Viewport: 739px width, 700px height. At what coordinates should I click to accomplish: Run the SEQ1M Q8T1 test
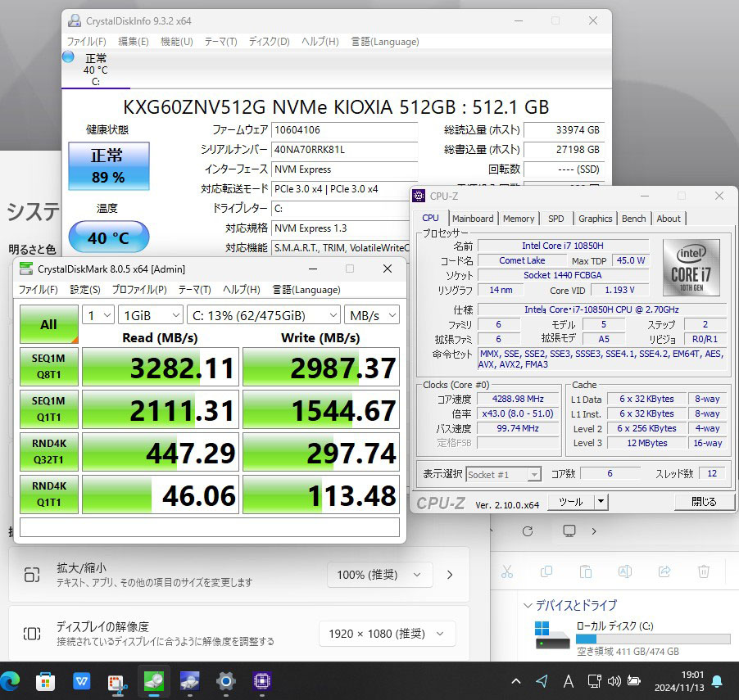click(x=48, y=367)
